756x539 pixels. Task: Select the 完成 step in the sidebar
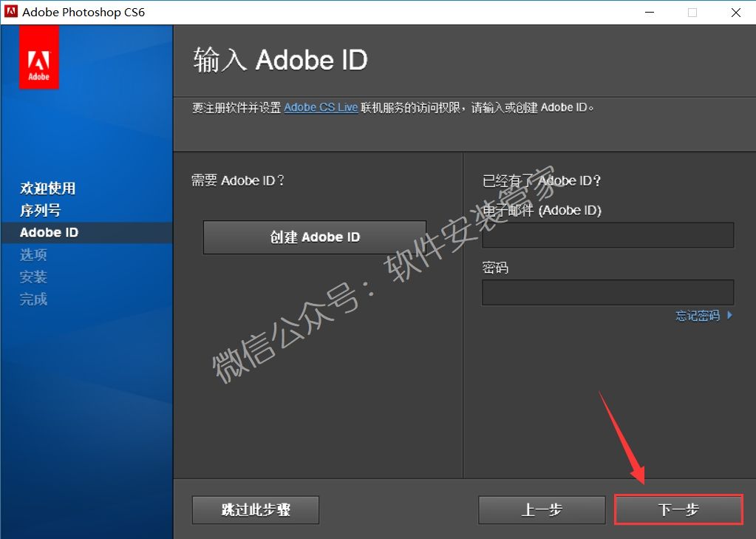point(33,299)
